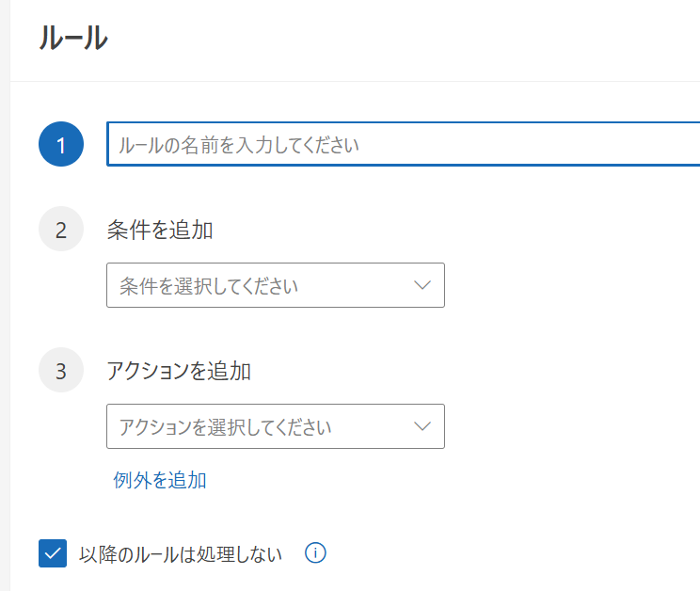Click the step 3 number badge
700x591 pixels.
(61, 371)
